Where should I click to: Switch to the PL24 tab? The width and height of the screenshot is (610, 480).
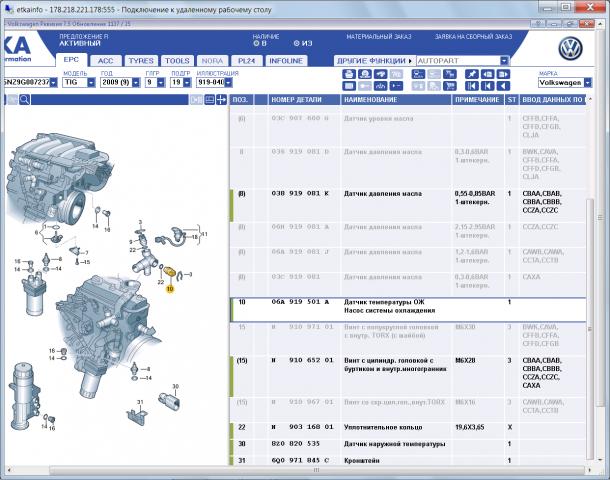pyautogui.click(x=246, y=61)
